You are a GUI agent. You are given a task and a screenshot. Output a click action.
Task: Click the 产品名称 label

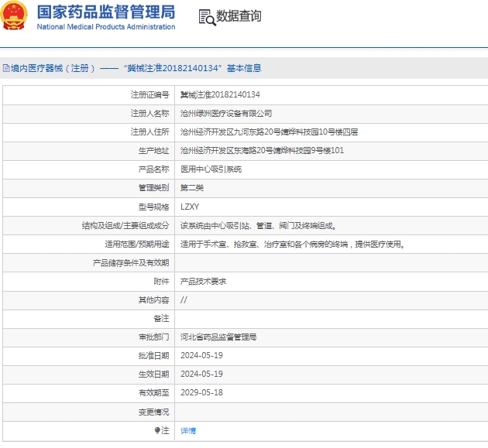tap(153, 169)
